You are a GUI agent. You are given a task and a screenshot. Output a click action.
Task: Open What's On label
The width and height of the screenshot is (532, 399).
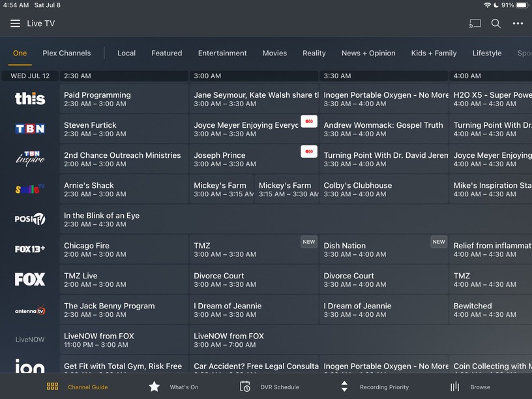coord(184,387)
